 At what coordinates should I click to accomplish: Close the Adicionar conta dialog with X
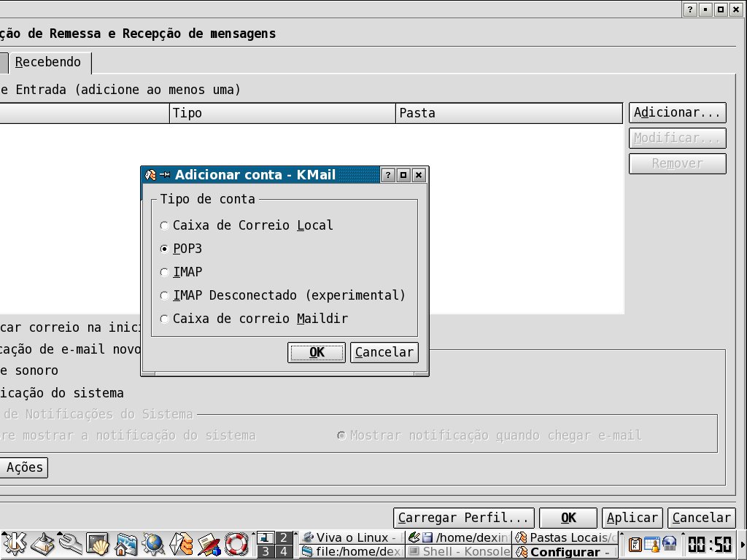[x=419, y=175]
